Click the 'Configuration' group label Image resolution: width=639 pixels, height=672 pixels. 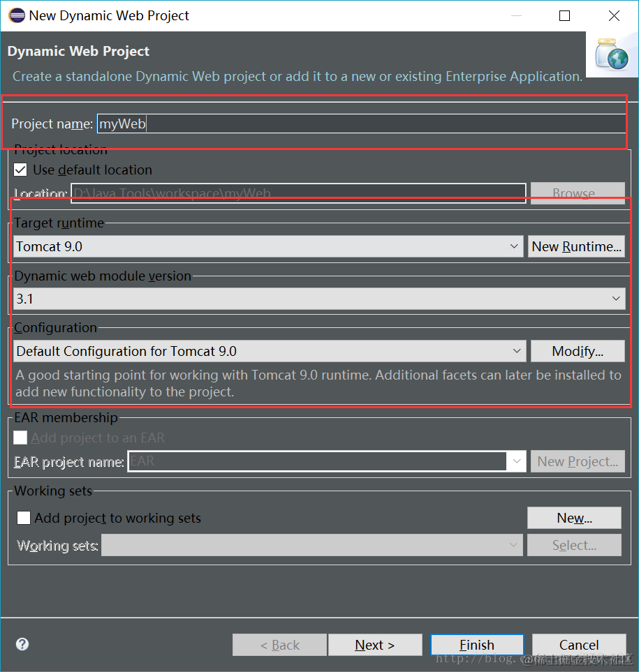(56, 327)
